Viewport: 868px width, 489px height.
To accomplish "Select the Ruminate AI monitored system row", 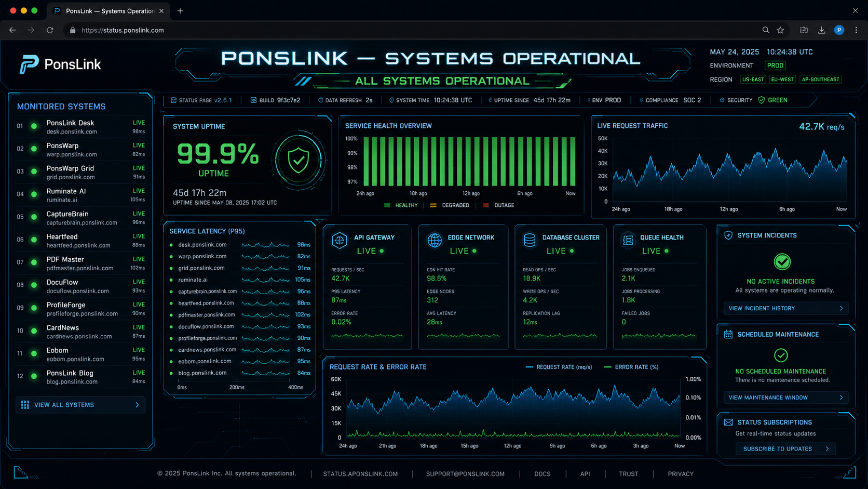I will coord(80,195).
